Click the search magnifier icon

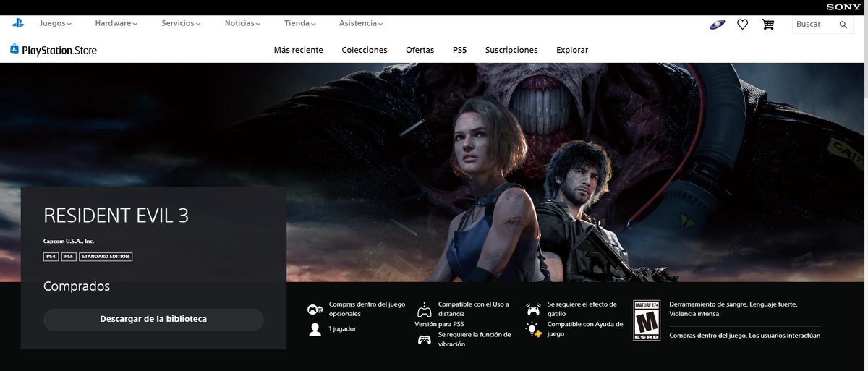coord(843,25)
